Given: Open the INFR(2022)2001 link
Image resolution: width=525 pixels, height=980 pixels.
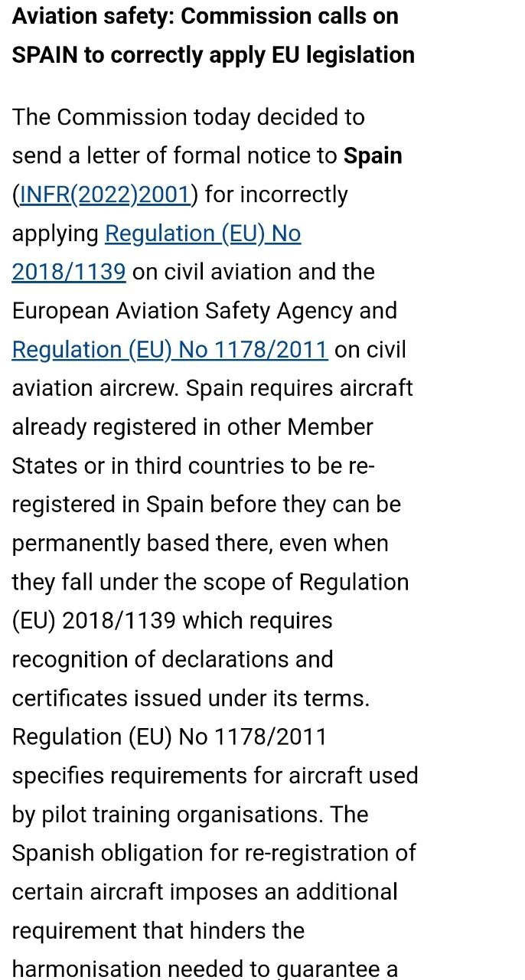Looking at the screenshot, I should (x=105, y=195).
